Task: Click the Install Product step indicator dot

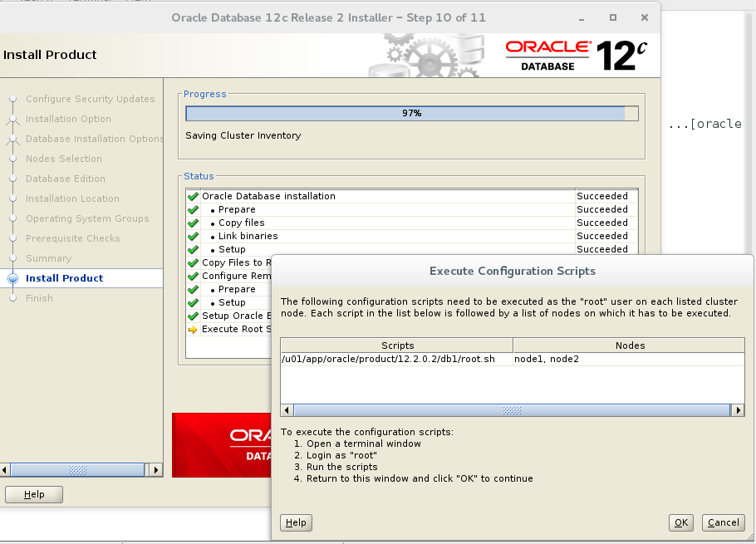Action: coord(12,278)
